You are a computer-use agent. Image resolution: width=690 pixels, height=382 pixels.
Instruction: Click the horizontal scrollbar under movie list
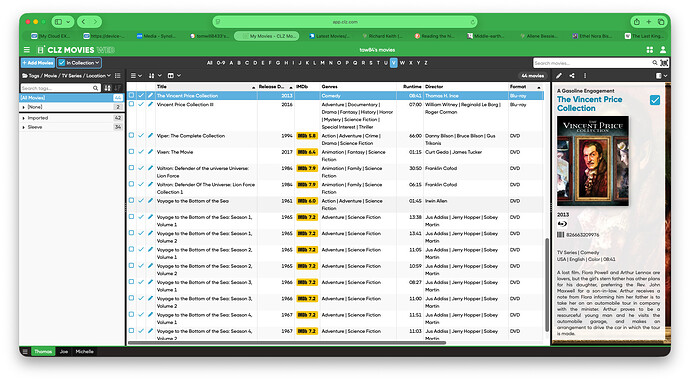coord(286,342)
